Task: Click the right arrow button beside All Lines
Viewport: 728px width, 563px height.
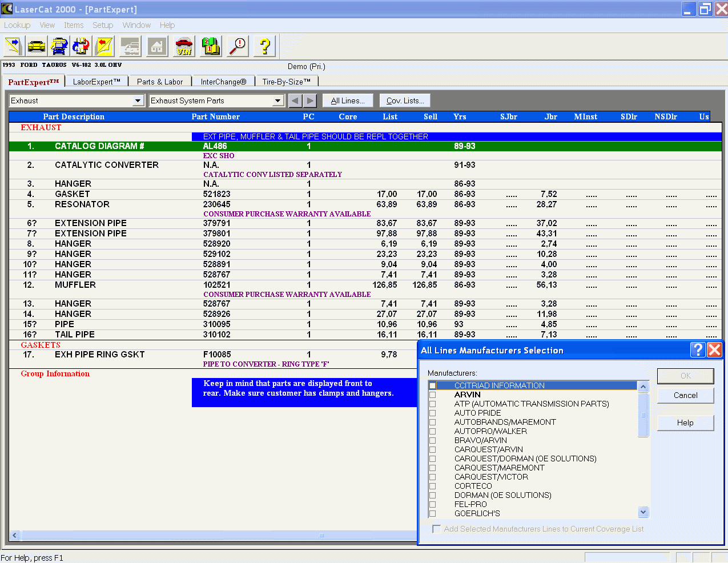Action: (x=309, y=100)
